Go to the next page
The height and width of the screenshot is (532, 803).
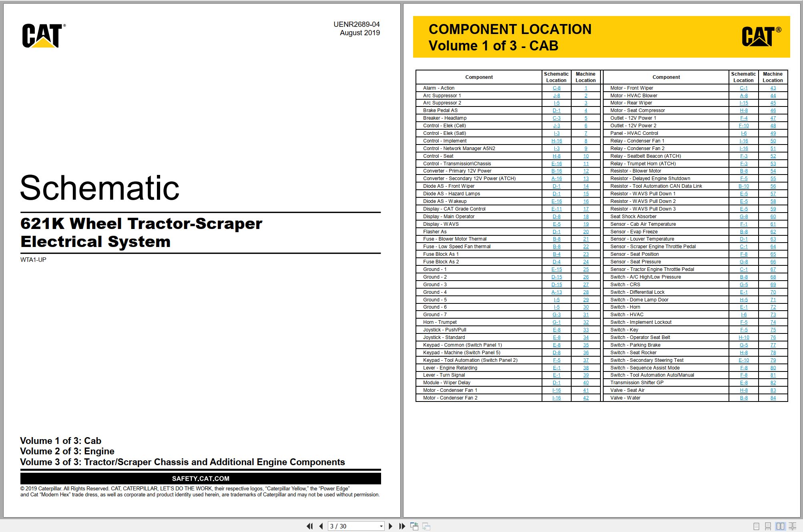[391, 526]
